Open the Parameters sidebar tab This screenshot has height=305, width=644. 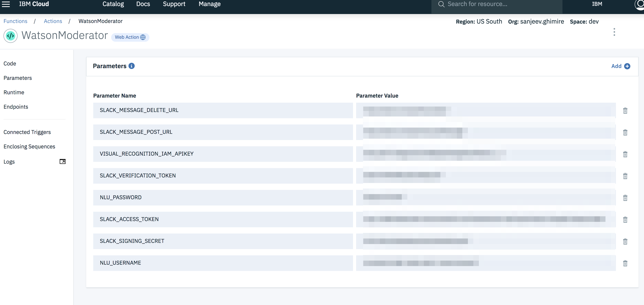18,78
